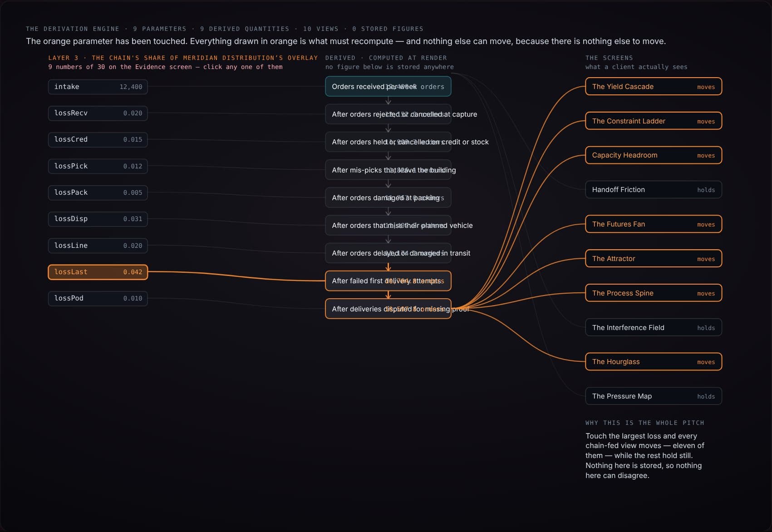Screen dimensions: 772x532
Task: Select After orders rejected at capture node
Action: pos(388,114)
